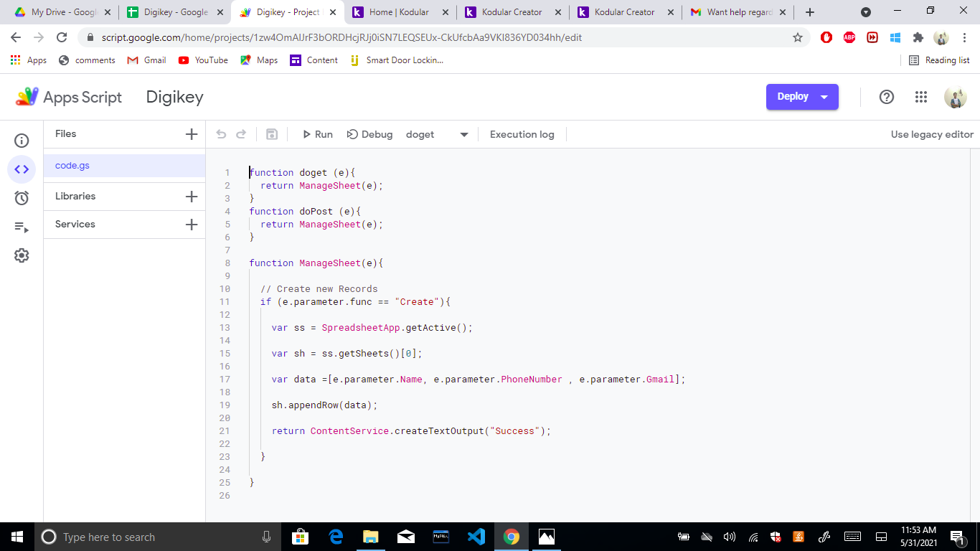The width and height of the screenshot is (980, 551).
Task: Click the undo arrow in the editor toolbar
Action: 221,134
